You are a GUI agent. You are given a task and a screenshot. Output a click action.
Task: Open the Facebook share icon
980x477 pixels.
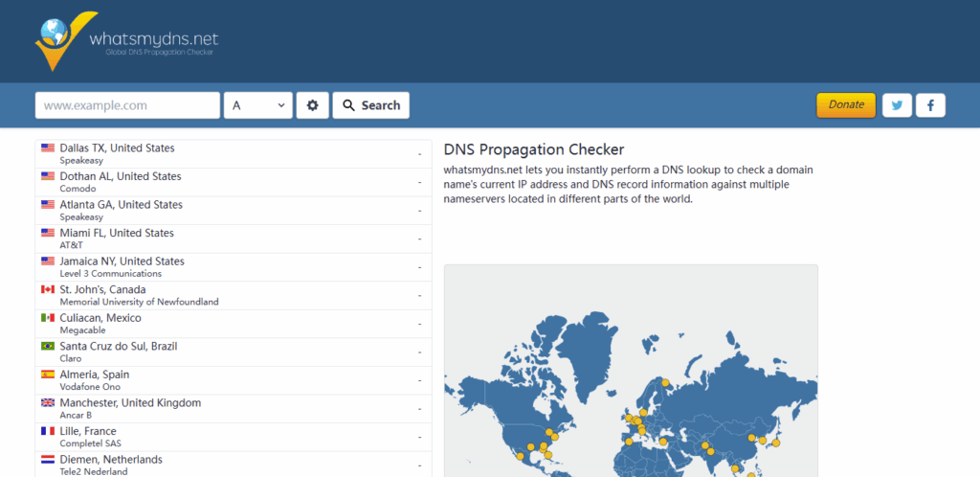[930, 105]
